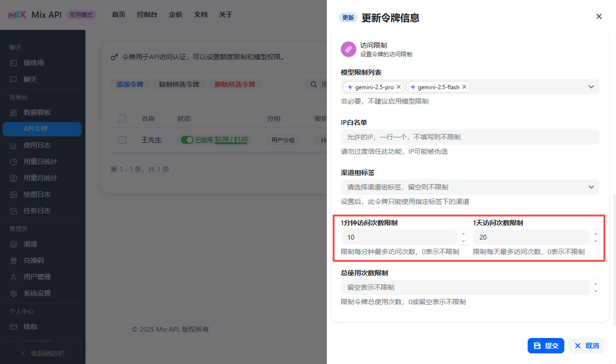Open 系统设置 gear in sidebar

click(14, 293)
